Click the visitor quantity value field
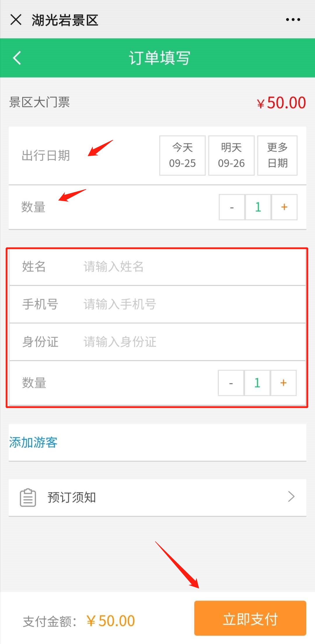The image size is (315, 644). 257,383
